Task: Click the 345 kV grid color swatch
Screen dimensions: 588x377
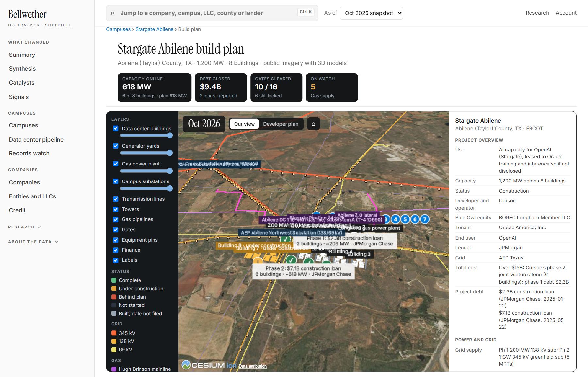Action: 114,333
